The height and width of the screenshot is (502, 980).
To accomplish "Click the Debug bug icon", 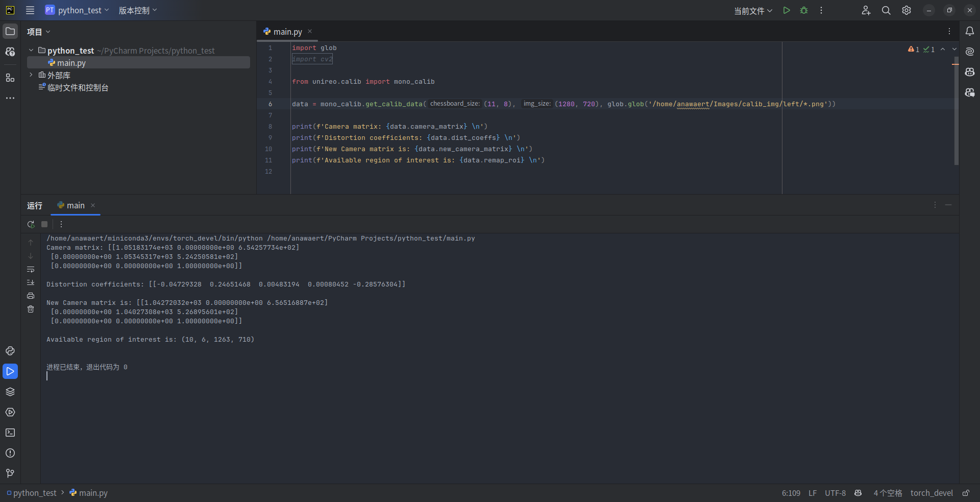I will [804, 10].
